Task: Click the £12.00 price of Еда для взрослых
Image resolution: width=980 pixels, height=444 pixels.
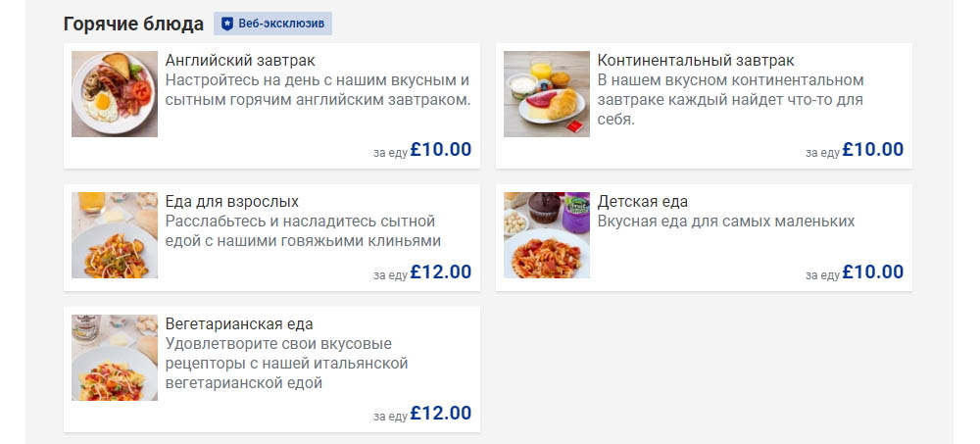Action: 440,272
